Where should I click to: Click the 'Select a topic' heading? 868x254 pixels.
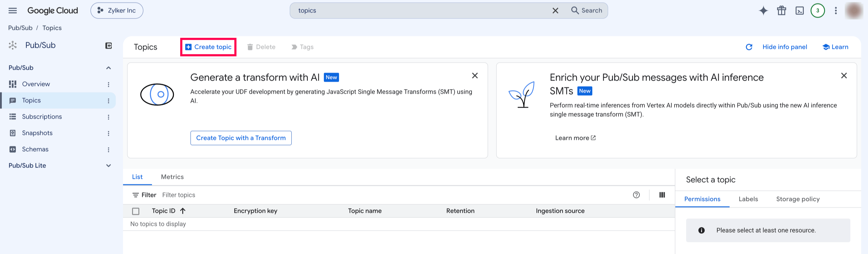[711, 180]
